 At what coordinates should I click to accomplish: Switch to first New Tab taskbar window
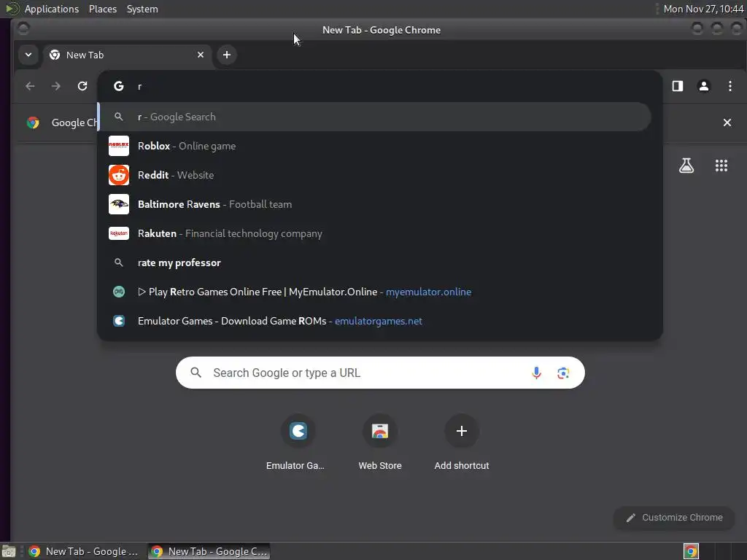(x=83, y=551)
